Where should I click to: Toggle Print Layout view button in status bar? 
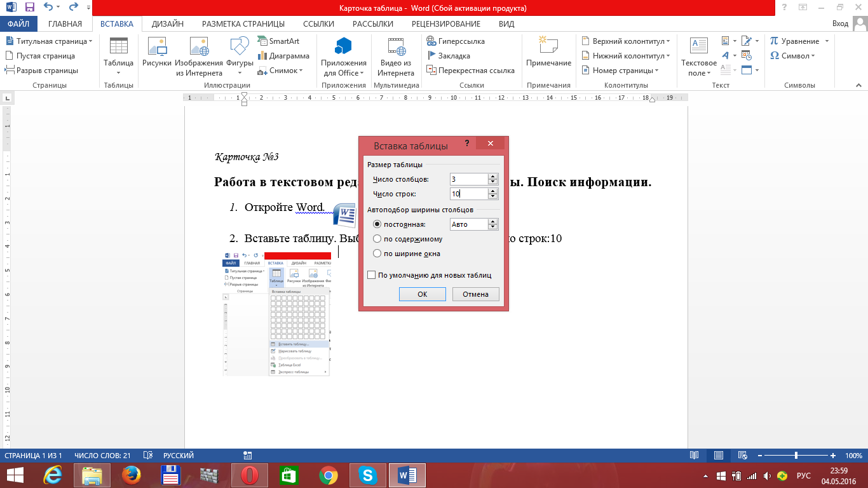click(719, 456)
